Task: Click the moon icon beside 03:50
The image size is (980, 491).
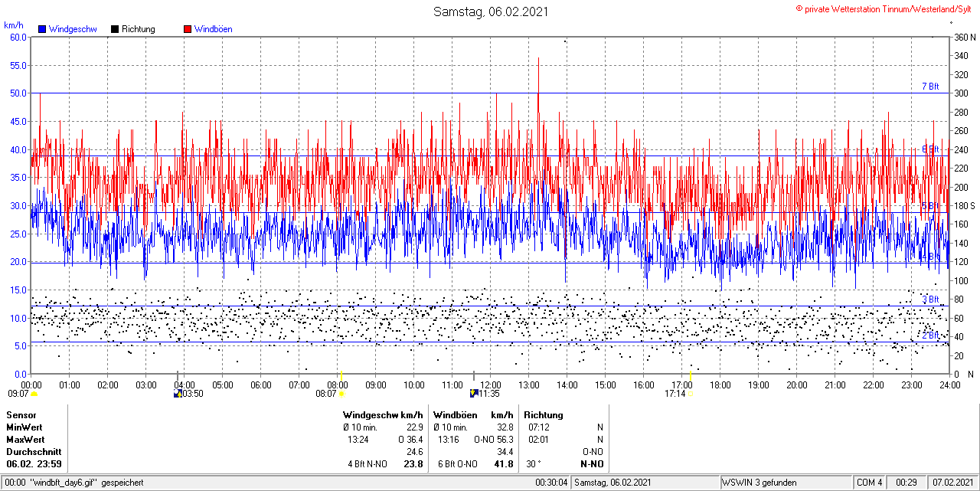Action: [x=178, y=394]
